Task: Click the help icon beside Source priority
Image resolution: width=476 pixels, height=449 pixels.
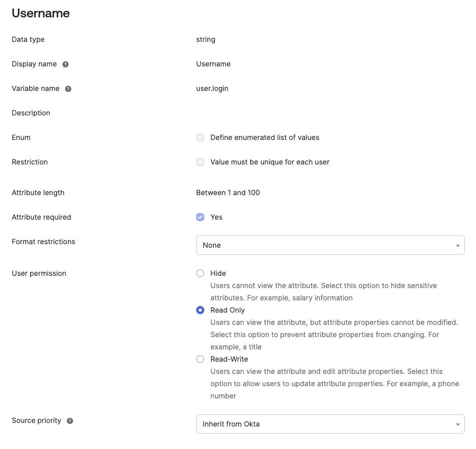Action: click(70, 421)
